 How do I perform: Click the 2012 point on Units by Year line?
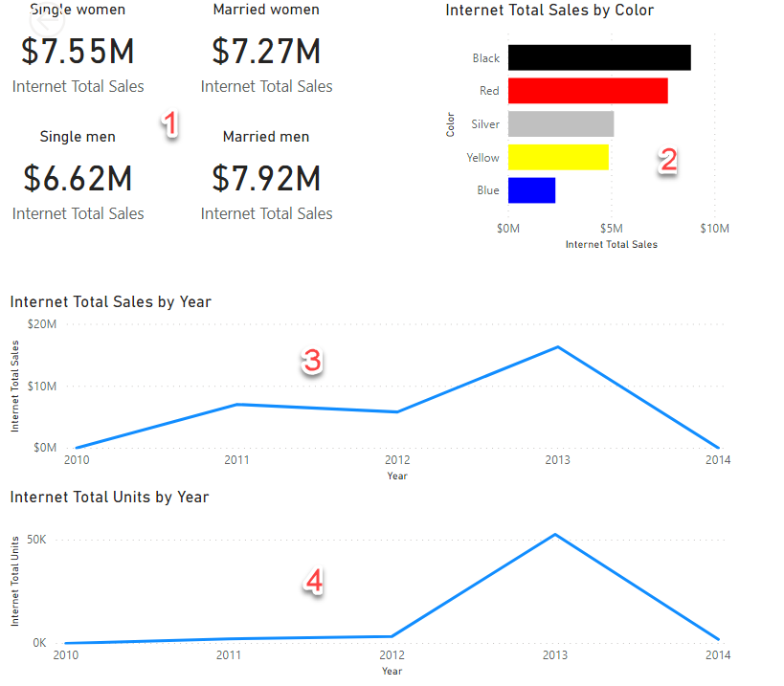(x=392, y=636)
